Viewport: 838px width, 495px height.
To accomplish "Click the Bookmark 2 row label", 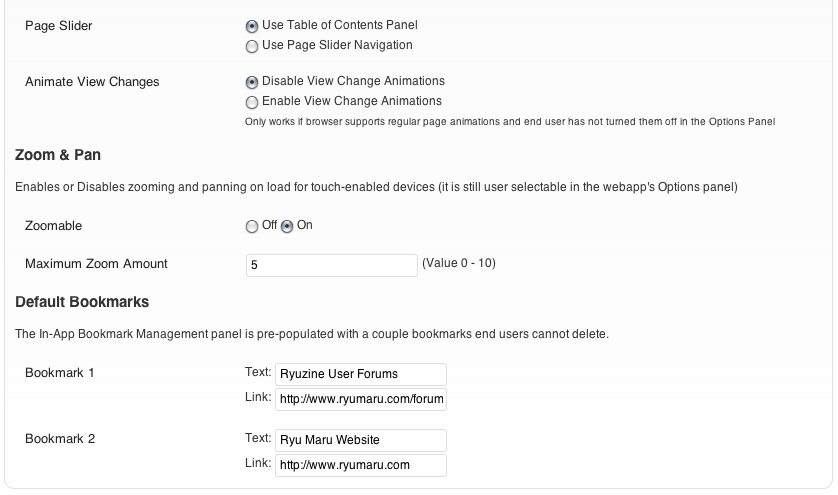I will click(60, 439).
